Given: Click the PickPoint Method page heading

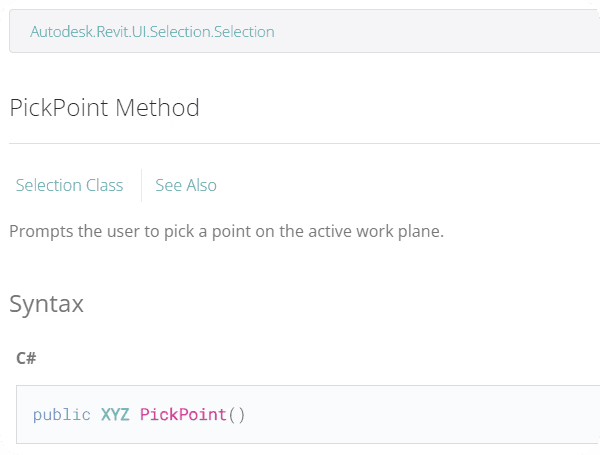Looking at the screenshot, I should 104,108.
